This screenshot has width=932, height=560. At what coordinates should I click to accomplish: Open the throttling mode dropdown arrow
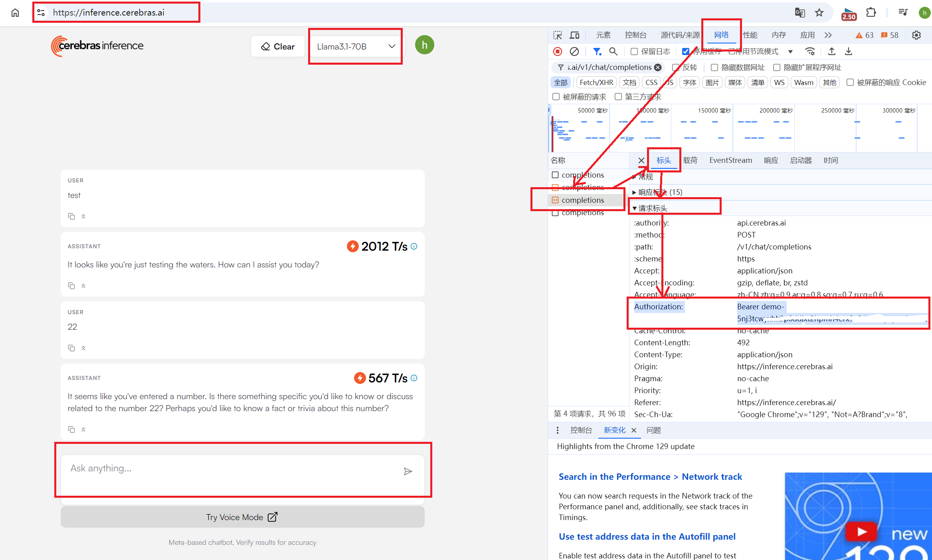(x=790, y=51)
